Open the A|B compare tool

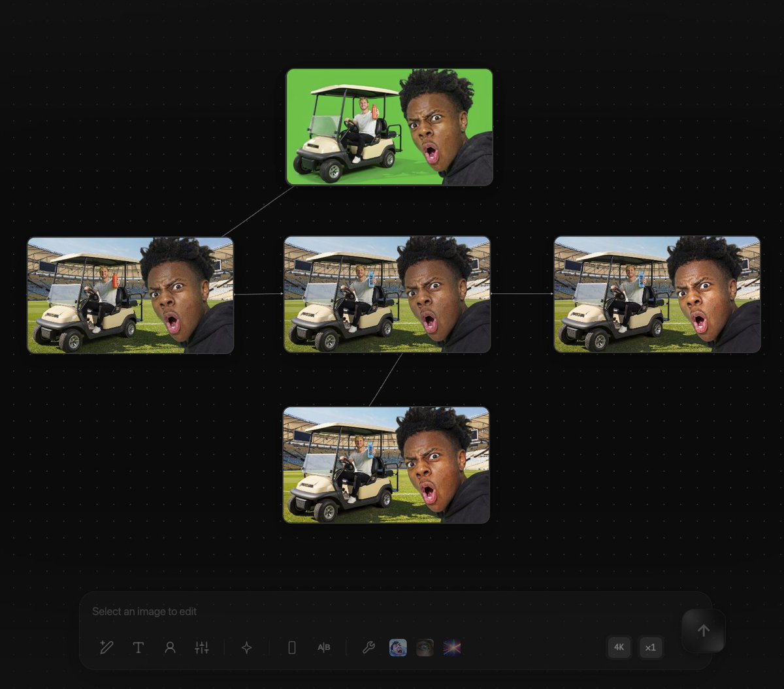(x=324, y=647)
